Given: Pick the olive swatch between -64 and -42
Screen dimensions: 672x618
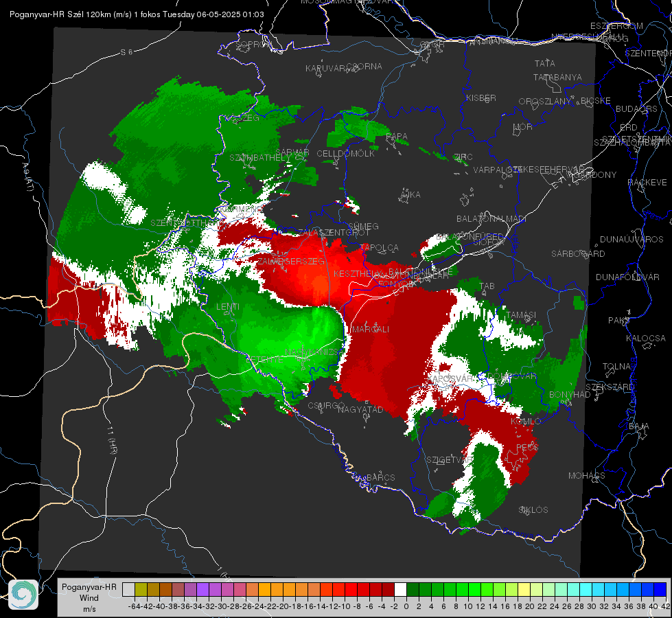Looking at the screenshot, I should (141, 589).
